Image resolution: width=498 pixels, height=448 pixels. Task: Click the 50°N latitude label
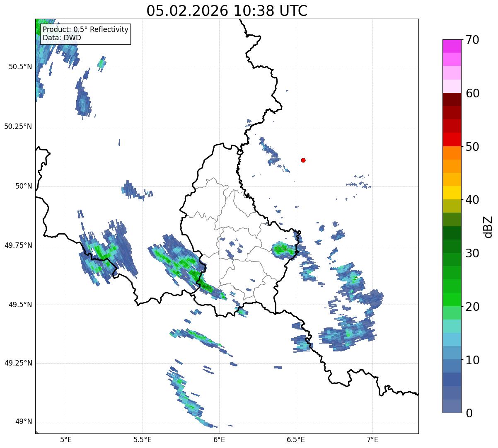[x=24, y=186]
